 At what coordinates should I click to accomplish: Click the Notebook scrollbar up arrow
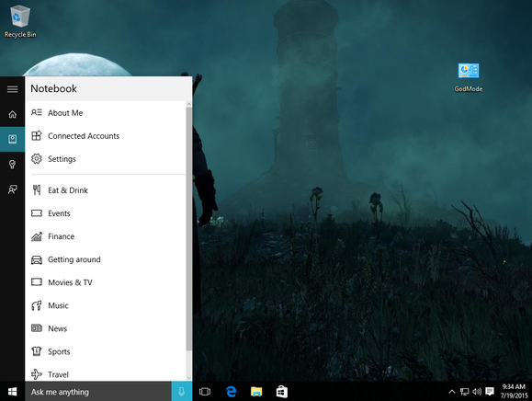tap(189, 104)
